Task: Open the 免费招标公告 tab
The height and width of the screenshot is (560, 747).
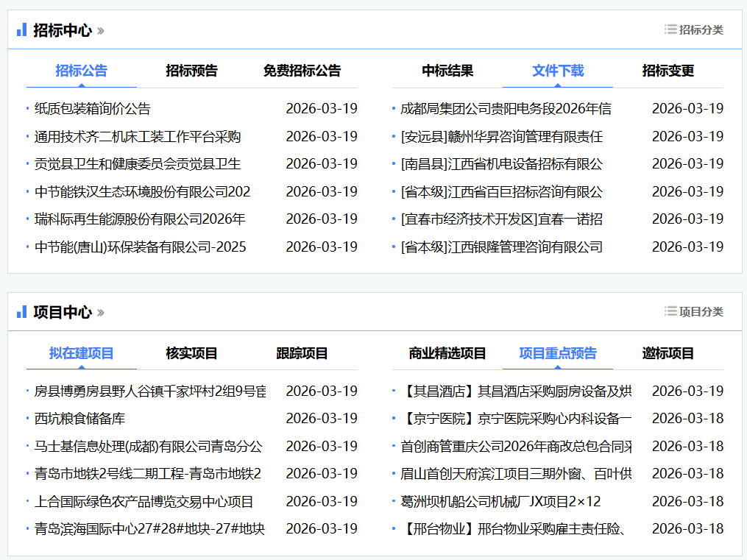Action: (x=302, y=71)
